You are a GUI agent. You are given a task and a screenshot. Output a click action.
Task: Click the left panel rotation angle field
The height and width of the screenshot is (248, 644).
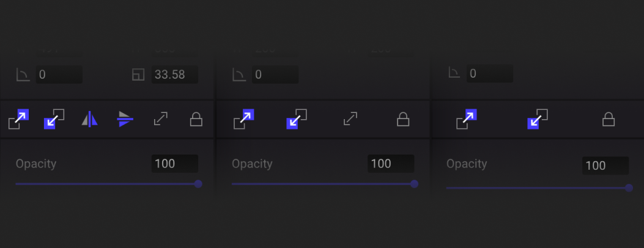click(x=59, y=75)
